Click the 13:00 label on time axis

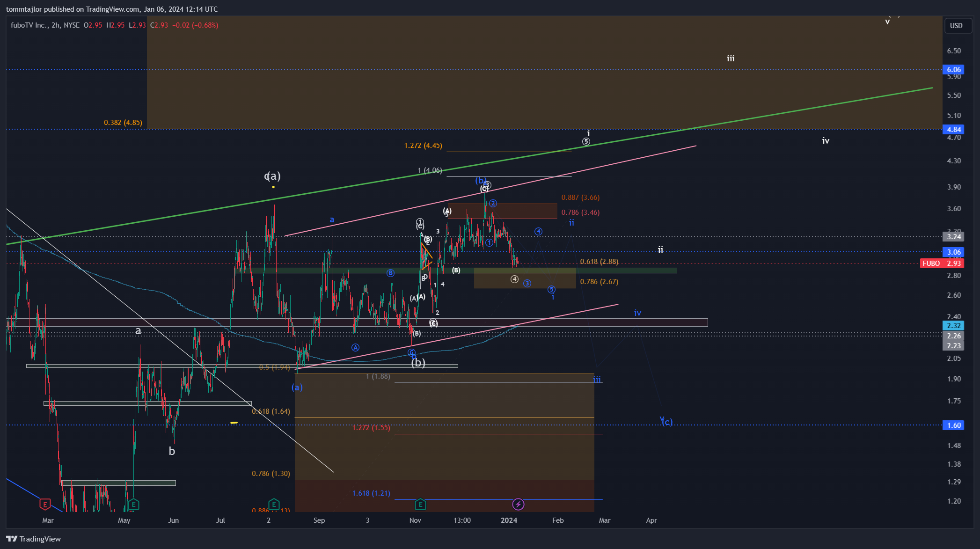click(x=462, y=520)
